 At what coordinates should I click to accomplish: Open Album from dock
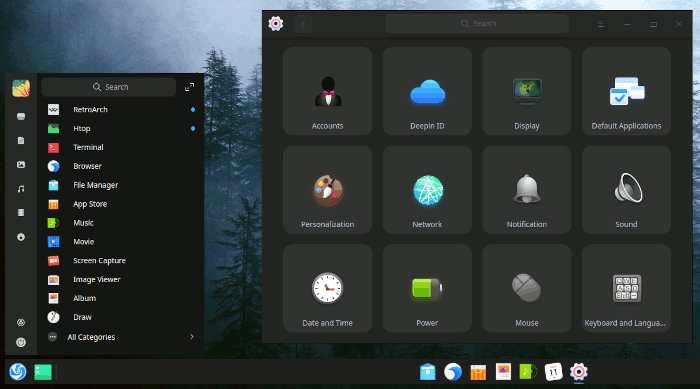(x=503, y=372)
